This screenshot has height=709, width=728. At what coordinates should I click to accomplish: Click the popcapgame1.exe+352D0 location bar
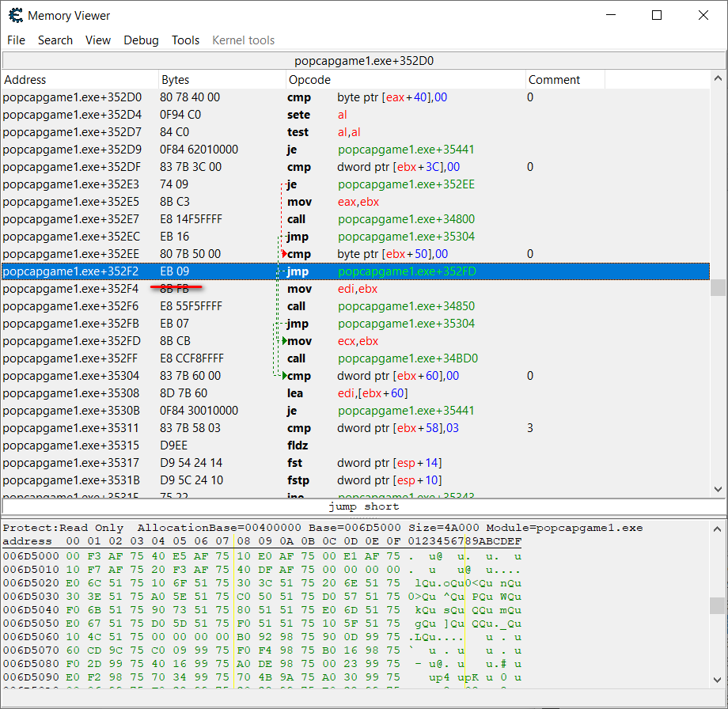[364, 61]
